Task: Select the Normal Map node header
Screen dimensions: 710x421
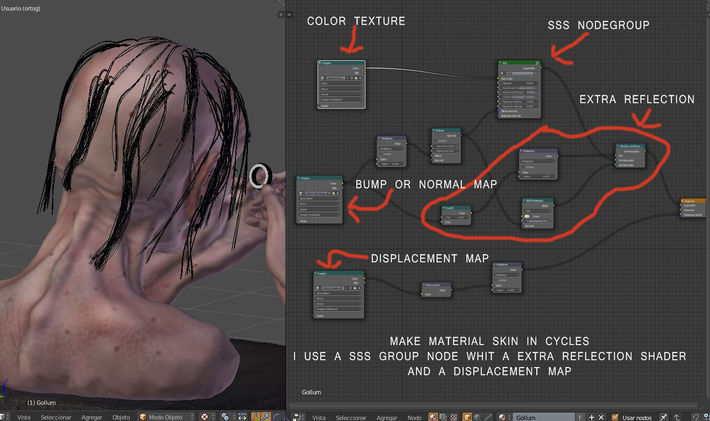Action: click(446, 130)
